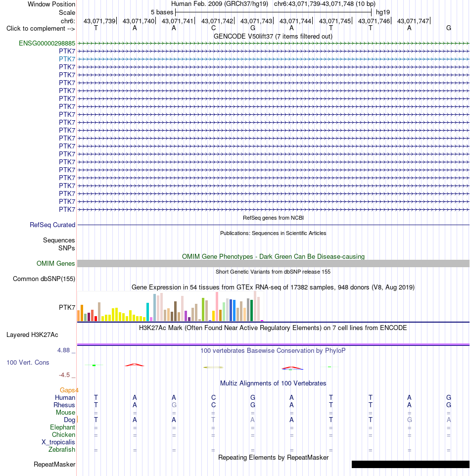Click position label 43,071,745
Screen dimensions: 470x476
coord(334,21)
